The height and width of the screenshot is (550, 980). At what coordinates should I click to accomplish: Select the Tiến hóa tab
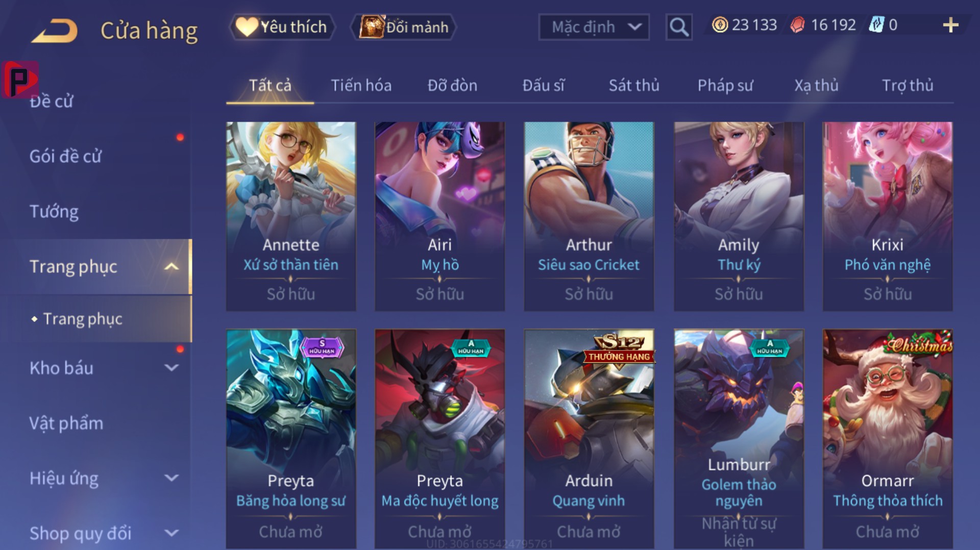tap(361, 85)
